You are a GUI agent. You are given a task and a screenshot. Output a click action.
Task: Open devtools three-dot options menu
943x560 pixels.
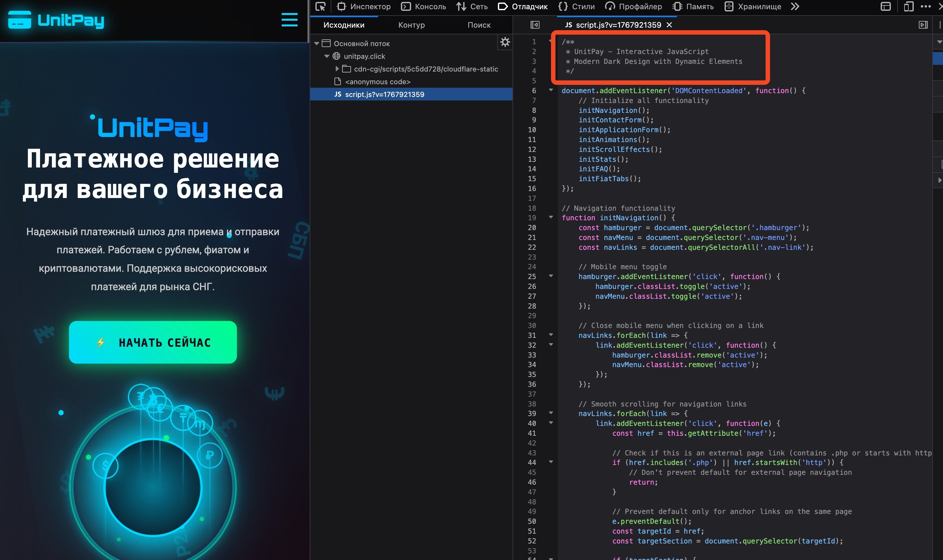(926, 6)
